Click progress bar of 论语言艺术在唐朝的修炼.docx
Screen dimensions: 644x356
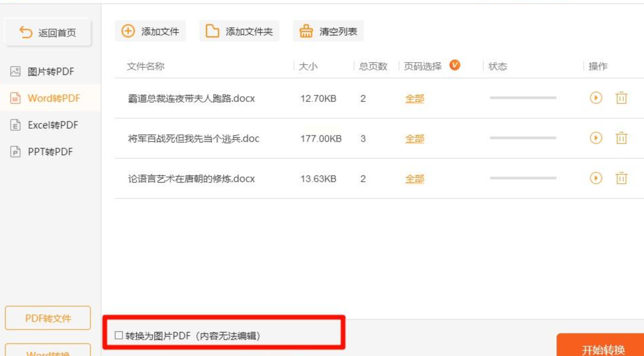coord(523,178)
